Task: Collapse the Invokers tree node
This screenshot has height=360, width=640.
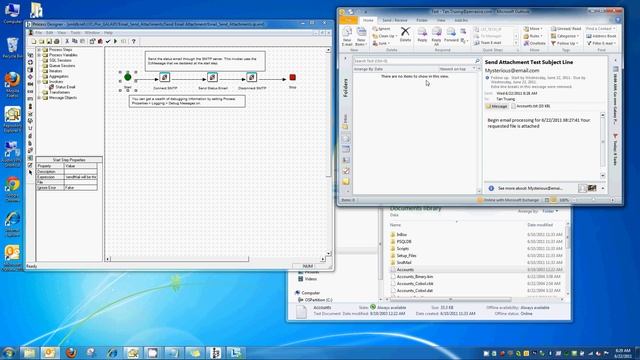Action: [x=39, y=82]
